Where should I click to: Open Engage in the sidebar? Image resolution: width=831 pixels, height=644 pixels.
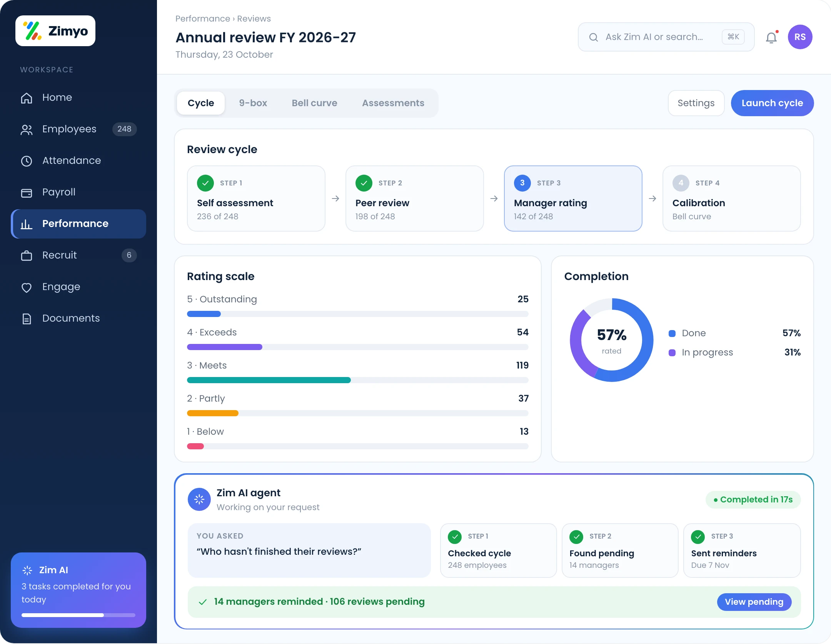click(x=78, y=287)
